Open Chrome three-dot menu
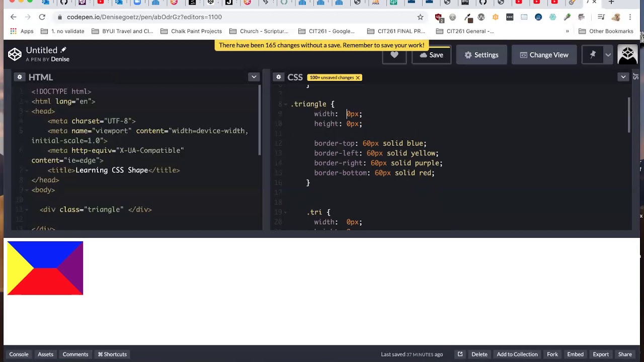Image resolution: width=644 pixels, height=362 pixels. point(630,17)
